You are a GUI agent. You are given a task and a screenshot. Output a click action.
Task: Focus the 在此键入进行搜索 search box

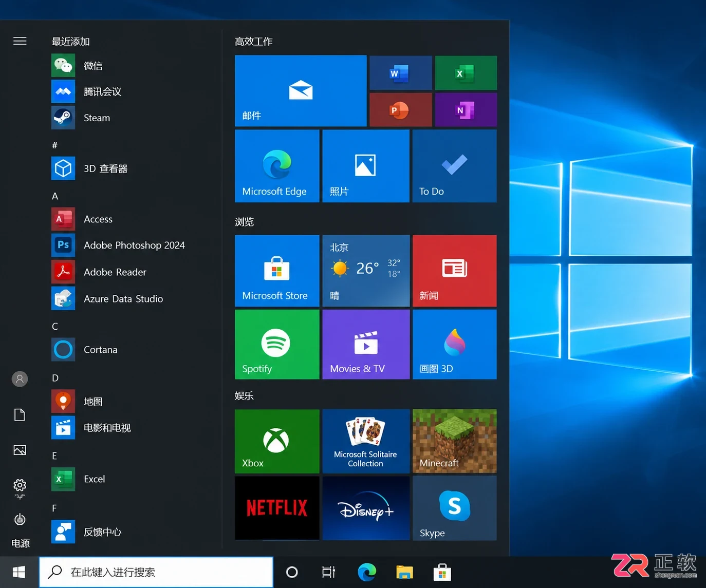click(x=156, y=572)
